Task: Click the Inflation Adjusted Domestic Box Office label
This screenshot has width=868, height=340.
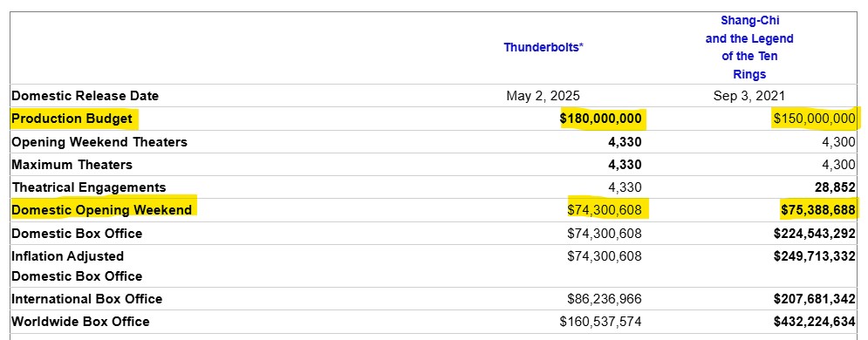Action: (x=77, y=266)
